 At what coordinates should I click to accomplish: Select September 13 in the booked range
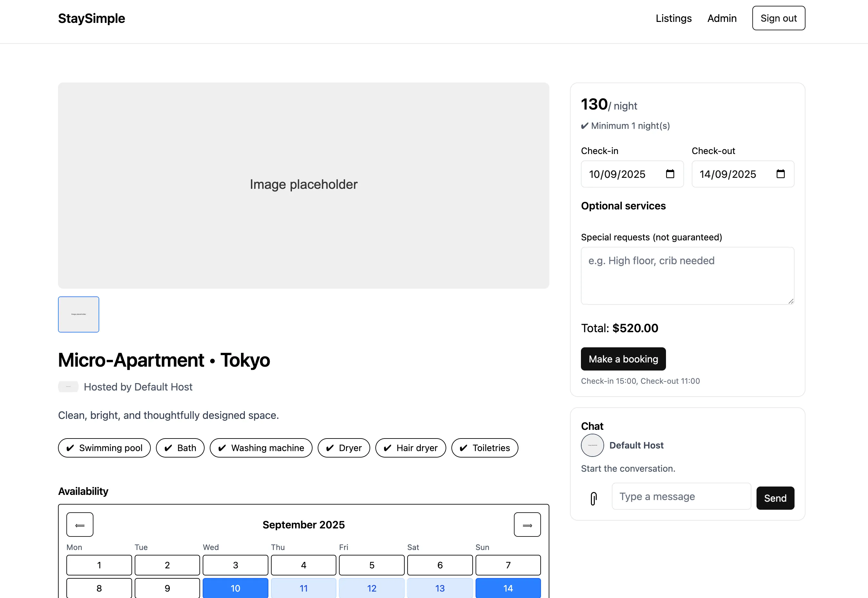[x=440, y=588]
